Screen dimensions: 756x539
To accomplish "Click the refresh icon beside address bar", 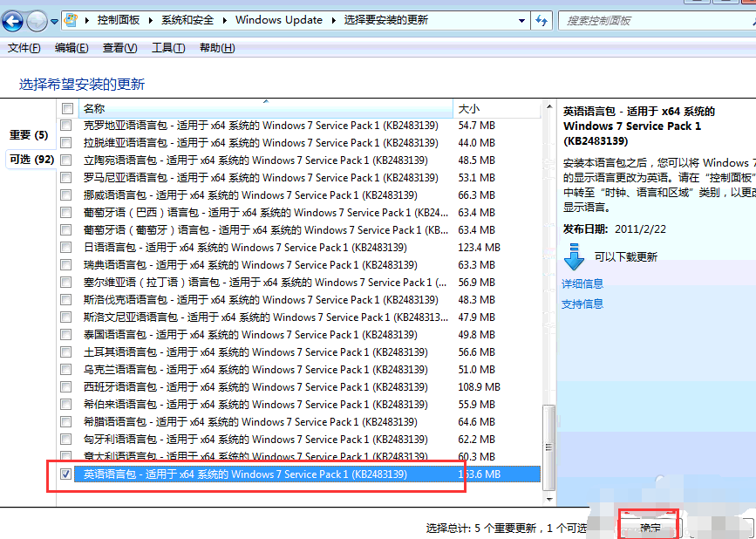I will click(x=541, y=20).
